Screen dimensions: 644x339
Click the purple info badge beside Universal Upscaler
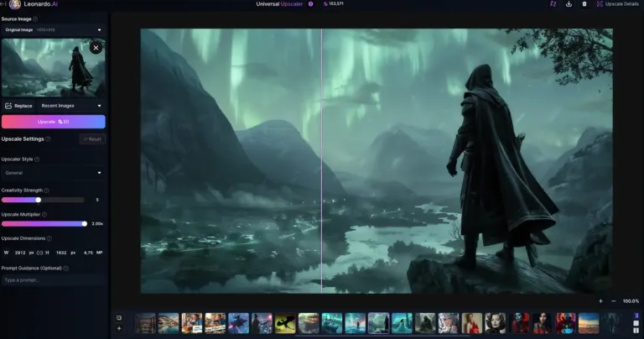click(311, 4)
